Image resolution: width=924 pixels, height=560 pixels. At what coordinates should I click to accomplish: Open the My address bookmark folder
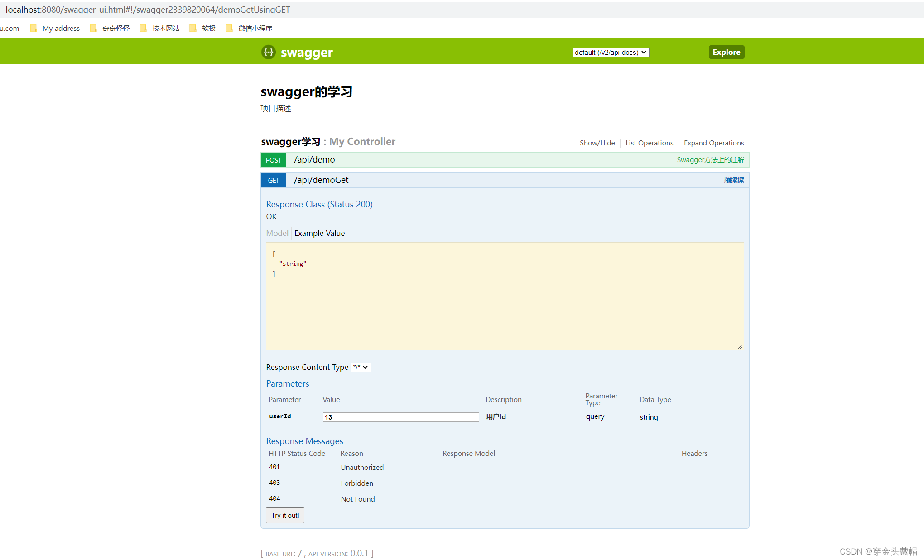pos(61,28)
